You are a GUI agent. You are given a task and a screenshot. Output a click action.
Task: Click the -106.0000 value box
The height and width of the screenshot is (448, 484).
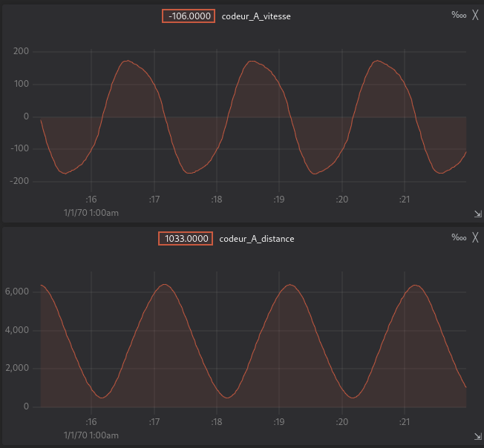point(189,16)
